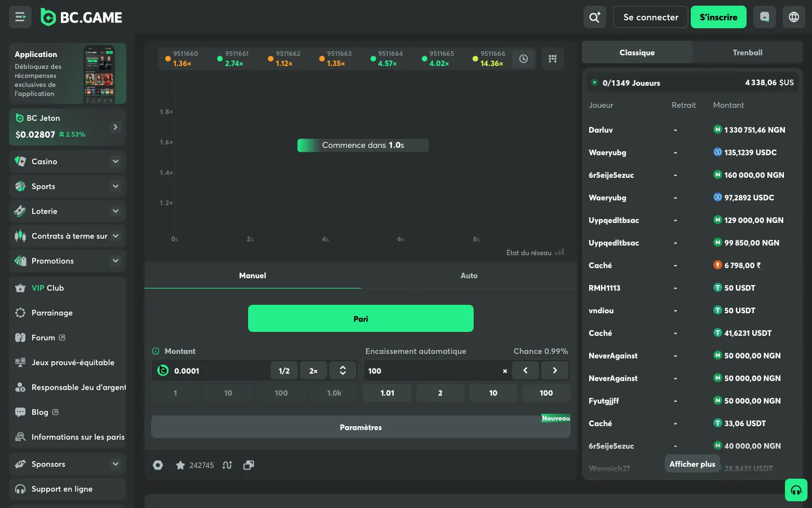The width and height of the screenshot is (812, 508).
Task: Expand the Casino menu chevron
Action: point(116,161)
